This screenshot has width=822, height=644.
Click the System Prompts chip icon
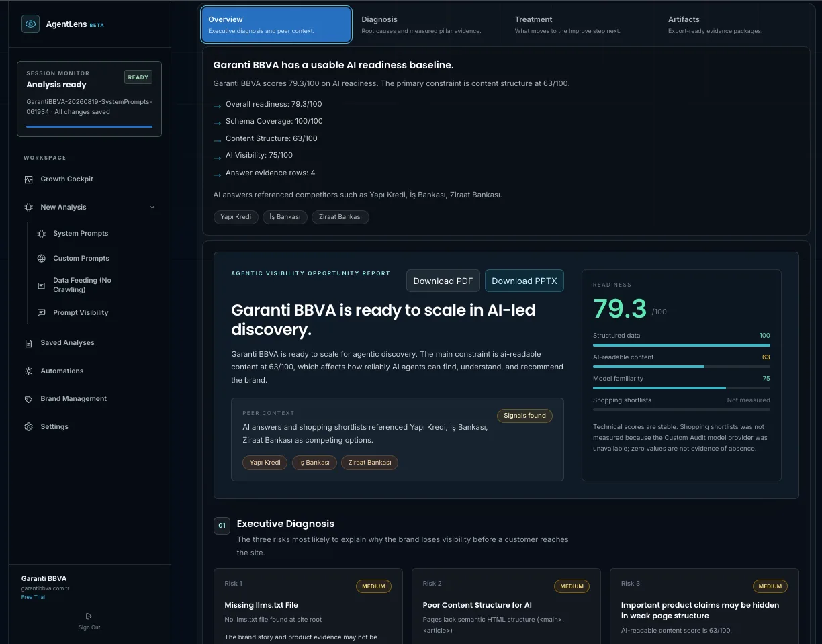(41, 234)
